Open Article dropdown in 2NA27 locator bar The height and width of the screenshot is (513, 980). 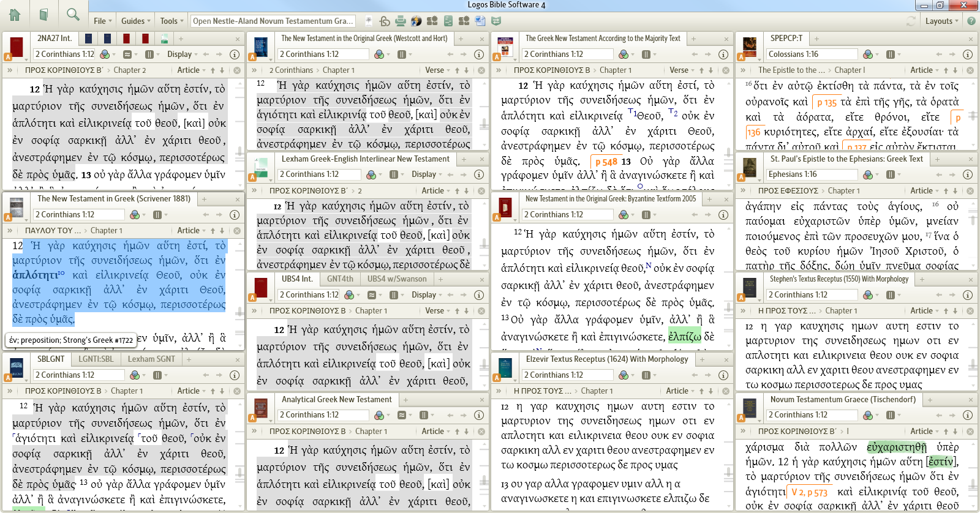coord(192,70)
